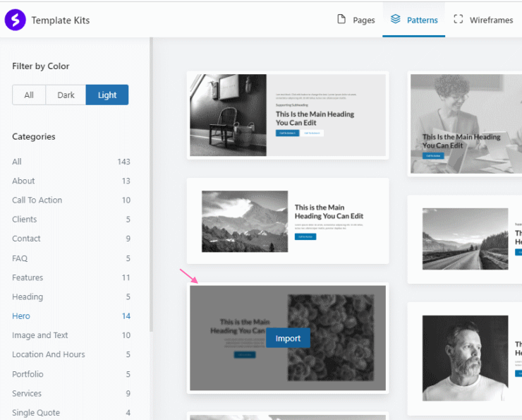This screenshot has height=420, width=522.
Task: Click the Patterns layers icon
Action: click(x=395, y=19)
